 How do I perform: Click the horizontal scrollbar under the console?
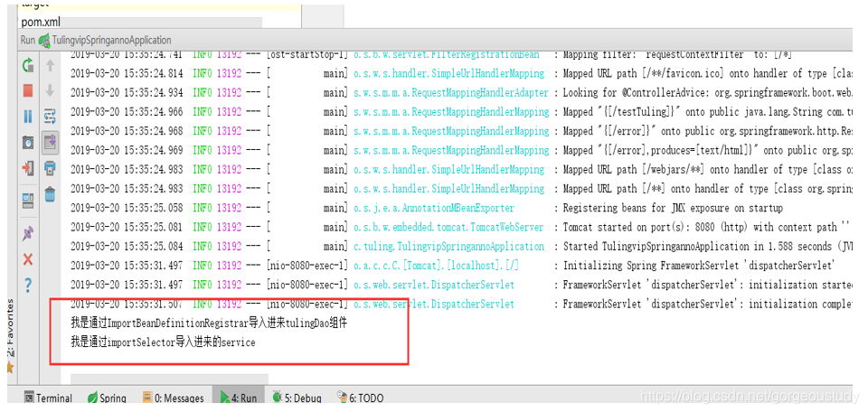point(169,379)
